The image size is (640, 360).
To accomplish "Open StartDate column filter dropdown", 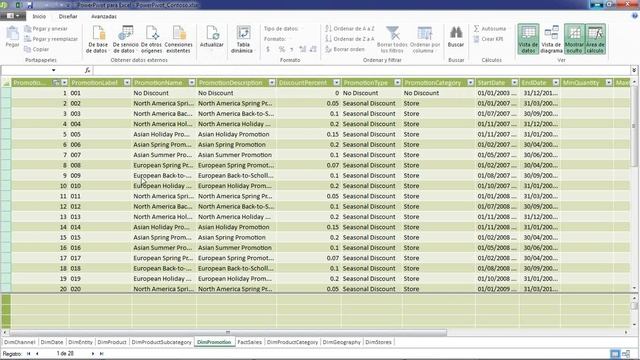I will pyautogui.click(x=514, y=82).
